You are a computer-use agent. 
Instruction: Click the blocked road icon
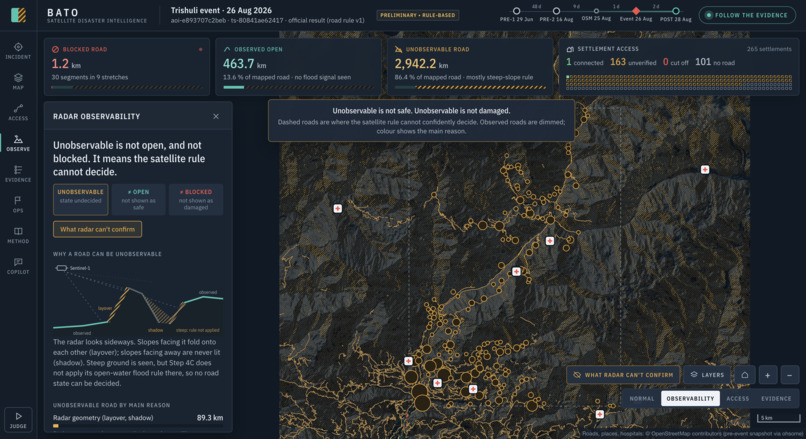coord(55,49)
